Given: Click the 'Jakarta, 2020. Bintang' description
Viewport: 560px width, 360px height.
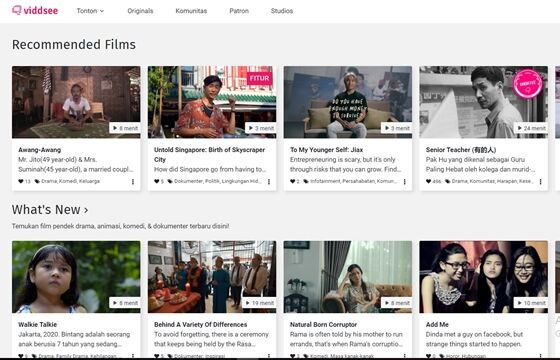Looking at the screenshot, I should (x=74, y=339).
